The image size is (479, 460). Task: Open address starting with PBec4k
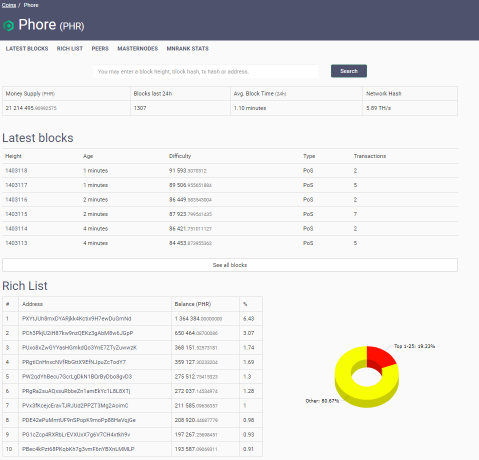pos(78,449)
